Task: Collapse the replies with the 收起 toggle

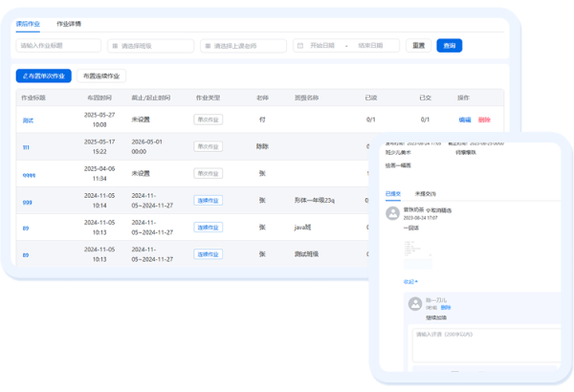Action: pos(410,282)
